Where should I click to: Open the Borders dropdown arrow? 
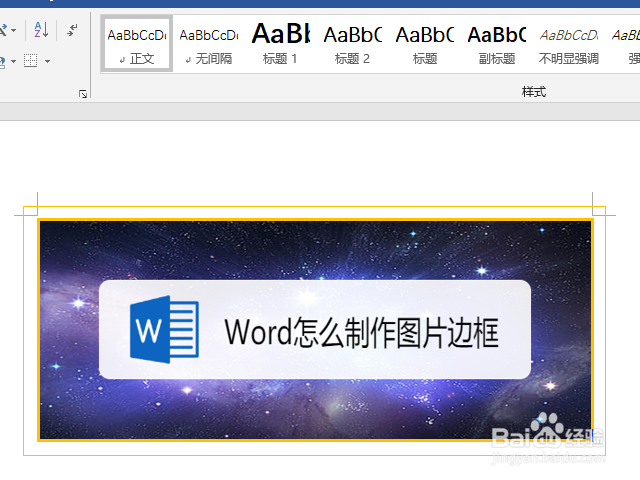pos(47,61)
